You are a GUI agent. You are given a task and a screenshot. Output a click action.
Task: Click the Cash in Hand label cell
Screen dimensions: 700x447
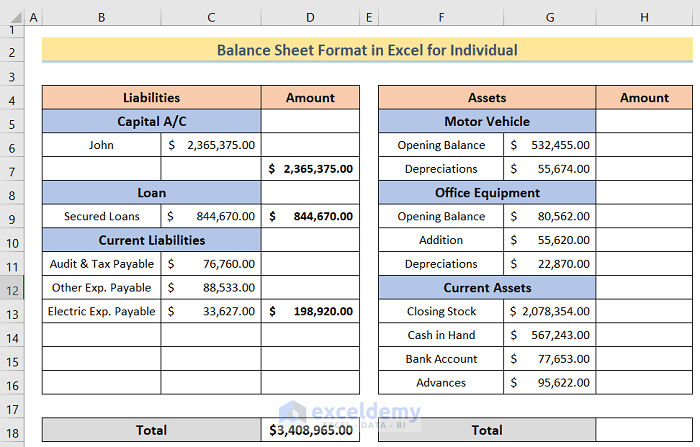coord(441,335)
